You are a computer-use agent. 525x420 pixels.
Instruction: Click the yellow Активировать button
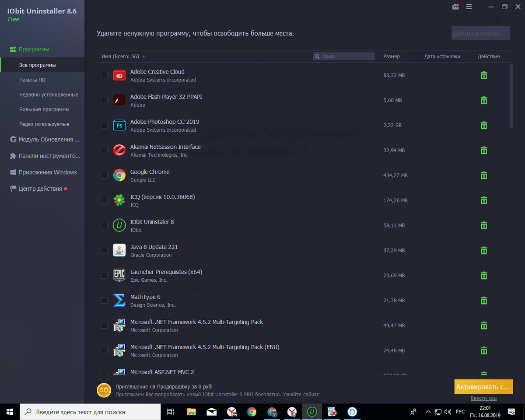483,387
